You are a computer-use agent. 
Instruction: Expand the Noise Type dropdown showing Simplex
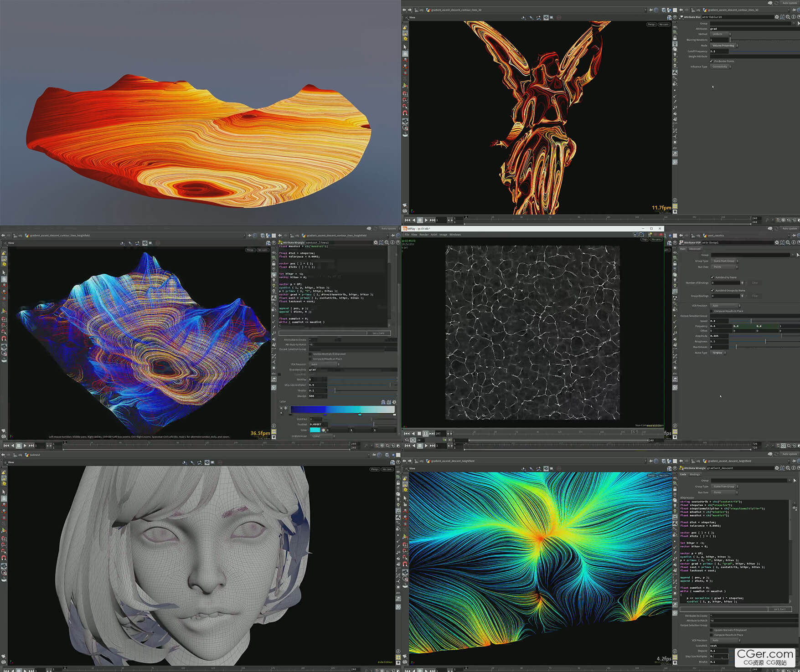point(718,353)
